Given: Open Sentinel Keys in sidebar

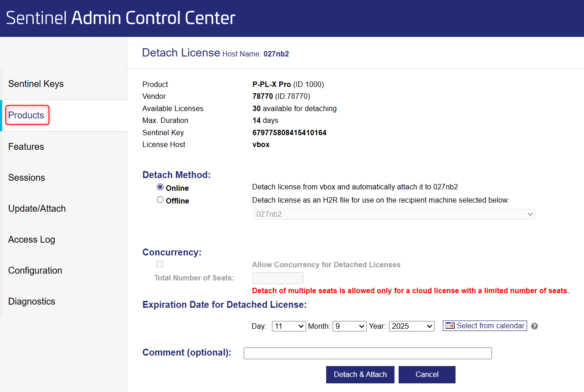Looking at the screenshot, I should click(x=36, y=84).
